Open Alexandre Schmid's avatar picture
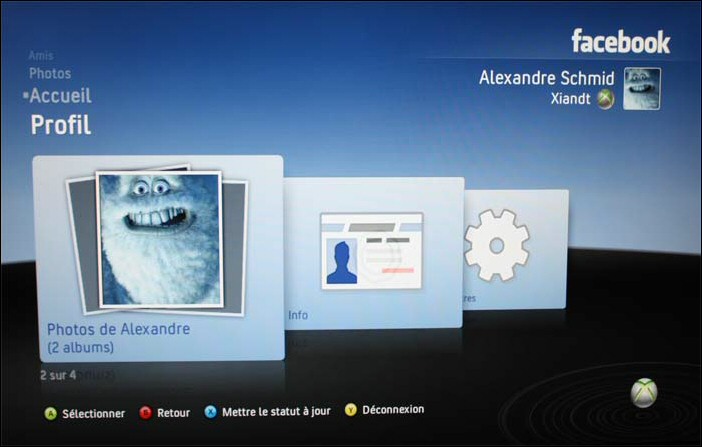The image size is (702, 447). point(642,89)
